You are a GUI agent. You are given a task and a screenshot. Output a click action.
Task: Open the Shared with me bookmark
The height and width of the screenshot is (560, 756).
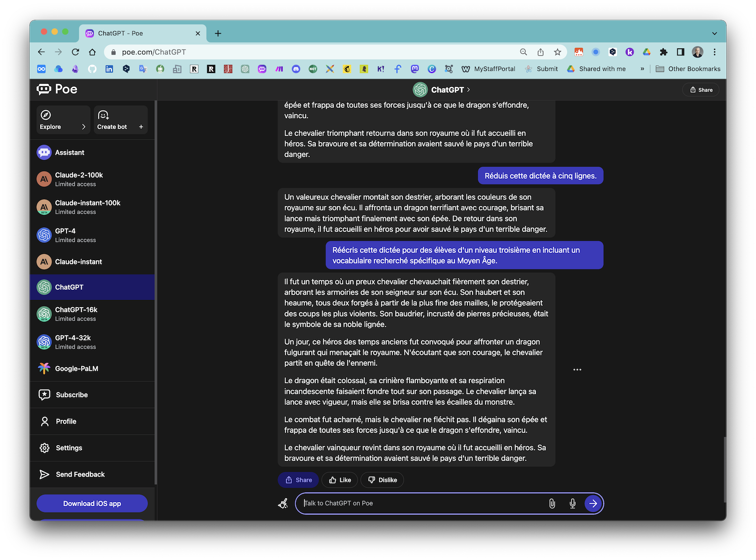pos(596,69)
